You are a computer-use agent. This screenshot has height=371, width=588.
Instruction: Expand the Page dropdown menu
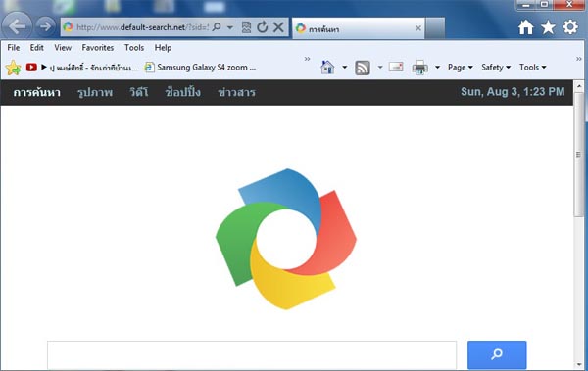461,68
